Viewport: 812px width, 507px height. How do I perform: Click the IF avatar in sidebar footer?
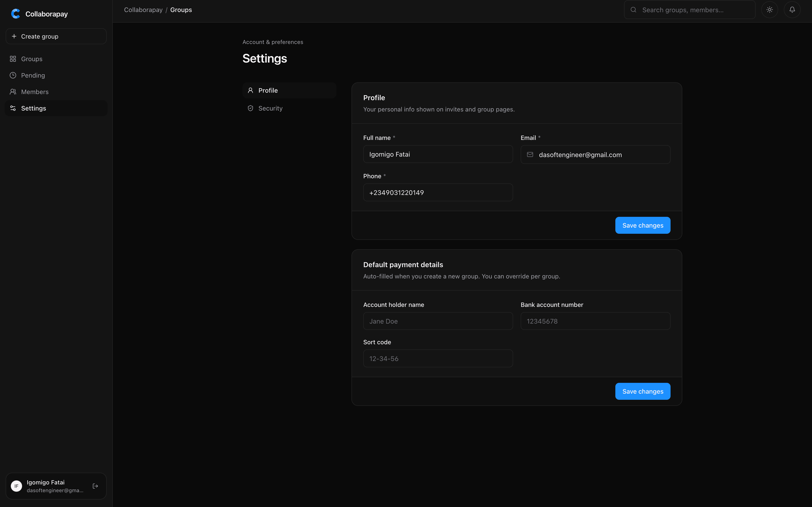(16, 486)
